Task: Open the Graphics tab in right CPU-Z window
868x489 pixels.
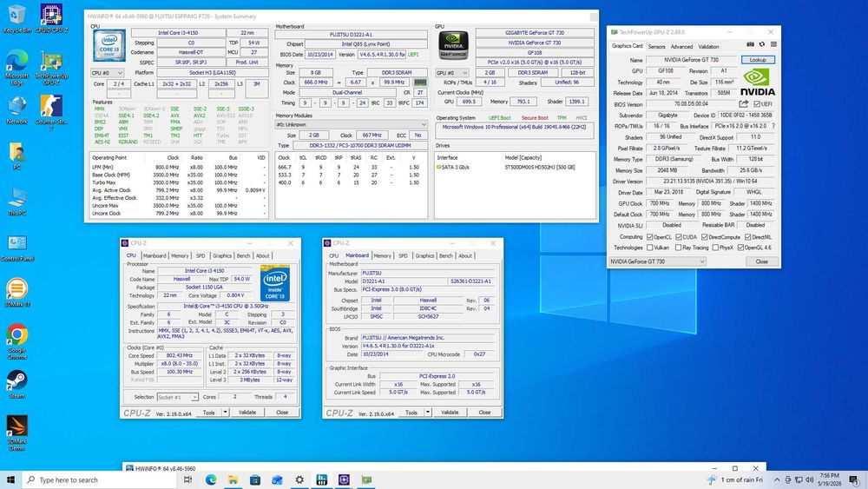Action: (x=424, y=256)
